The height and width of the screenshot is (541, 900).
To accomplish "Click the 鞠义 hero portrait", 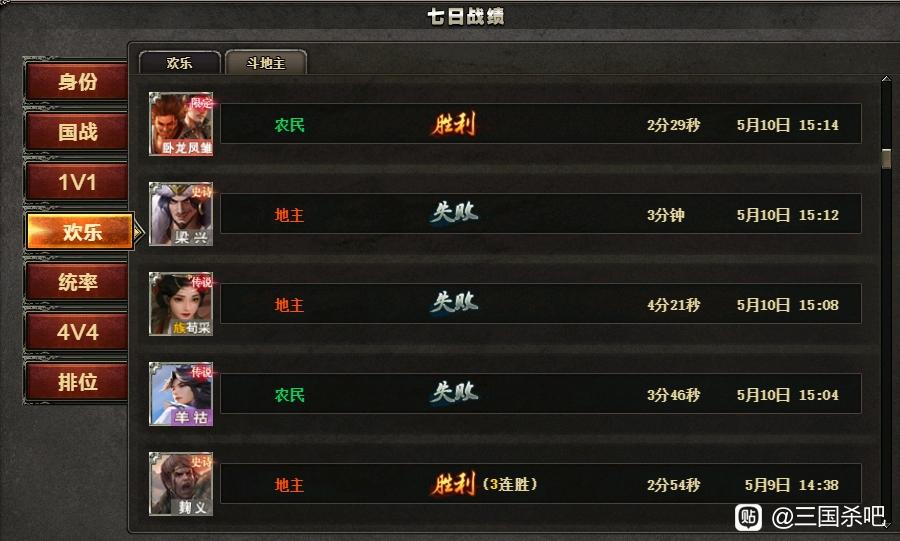I will coord(181,484).
